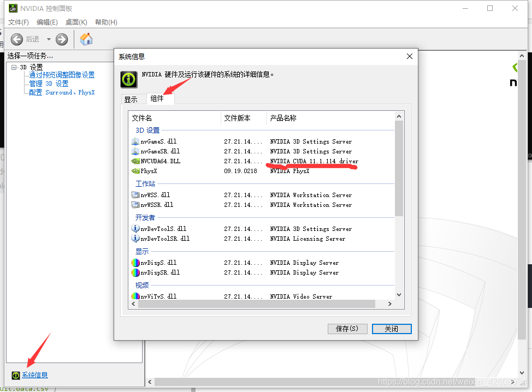Image resolution: width=532 pixels, height=392 pixels.
Task: Open the 帮助(H) menu
Action: [106, 22]
